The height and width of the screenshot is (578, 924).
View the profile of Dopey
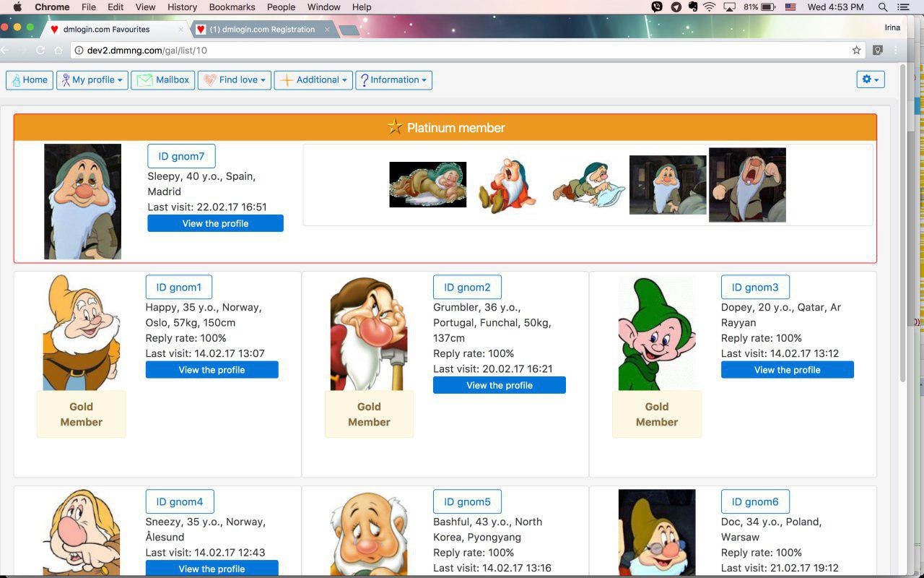point(787,370)
